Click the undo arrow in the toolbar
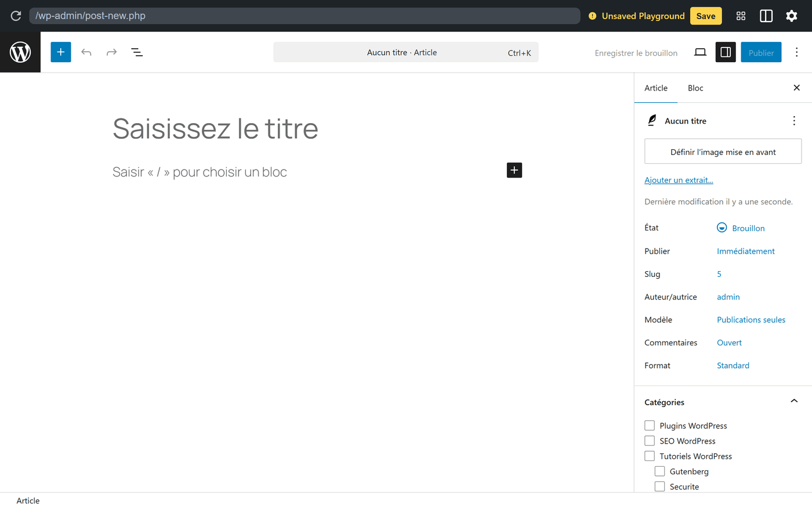Viewport: 812px width, 508px height. click(86, 52)
